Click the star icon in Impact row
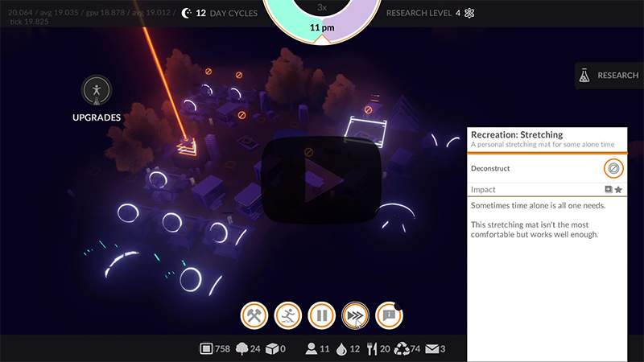This screenshot has height=362, width=644. point(618,190)
